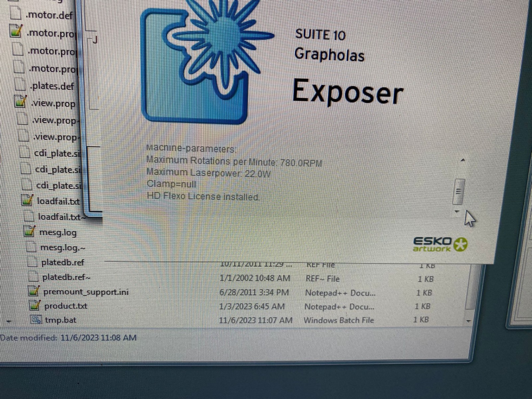532x399 pixels.
Task: Click the blank icon beside platedb.ref~
Action: tap(33, 277)
